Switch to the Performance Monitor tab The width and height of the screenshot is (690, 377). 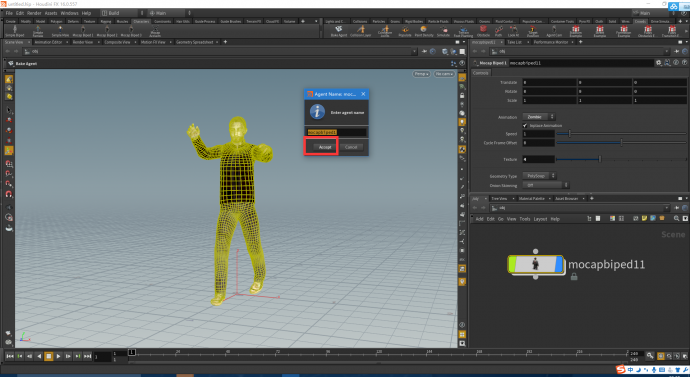point(551,42)
